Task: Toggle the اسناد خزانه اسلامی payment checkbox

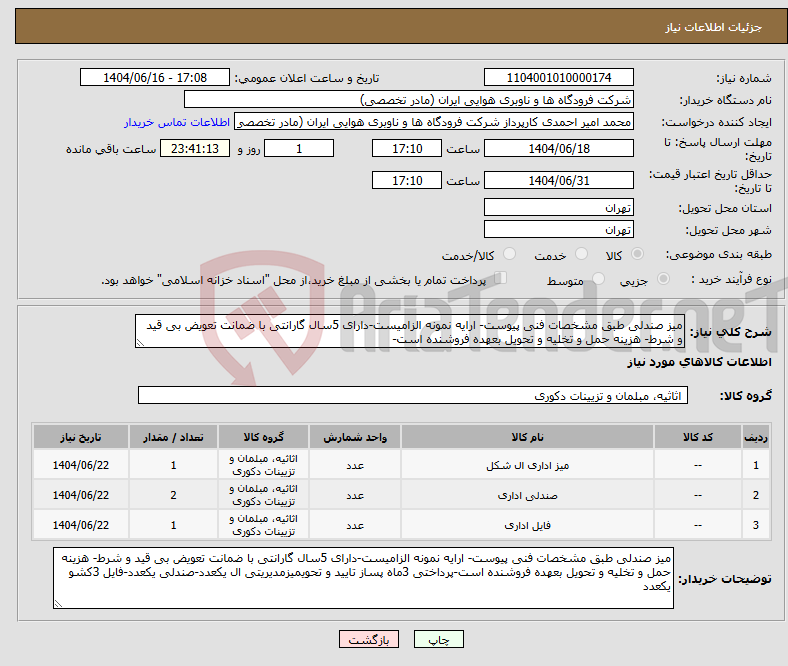Action: pyautogui.click(x=502, y=279)
